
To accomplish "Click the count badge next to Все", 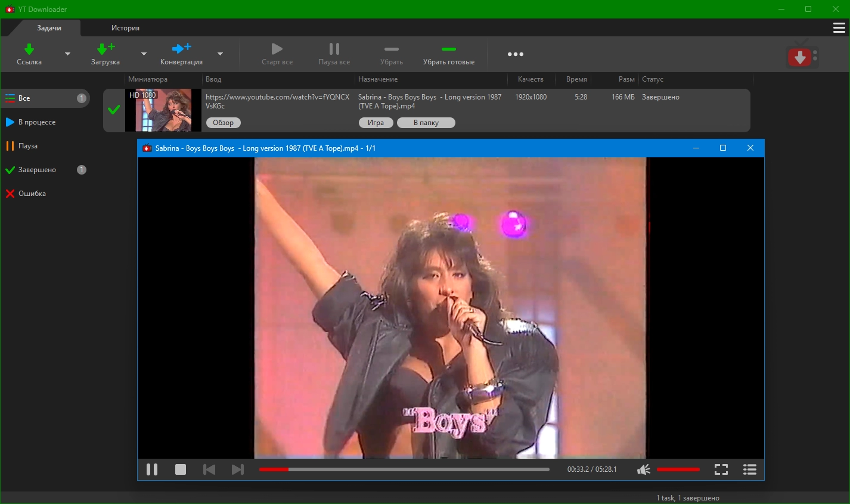I will pyautogui.click(x=82, y=98).
